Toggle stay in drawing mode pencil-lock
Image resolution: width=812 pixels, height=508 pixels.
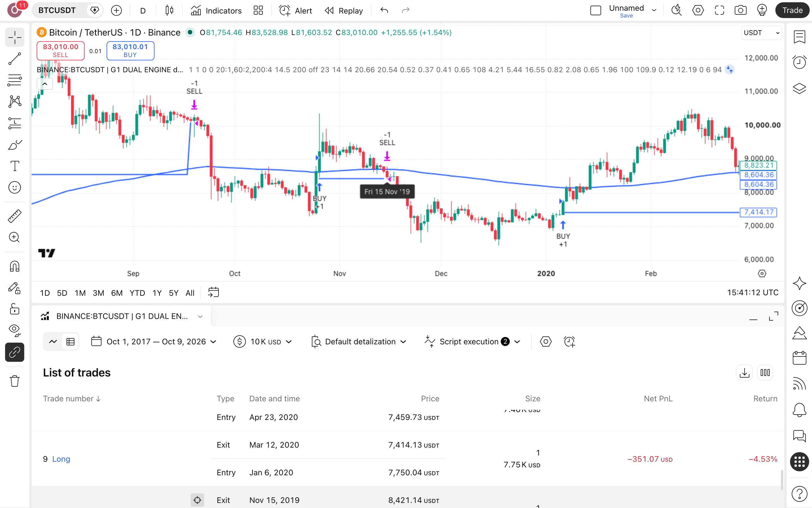point(14,288)
